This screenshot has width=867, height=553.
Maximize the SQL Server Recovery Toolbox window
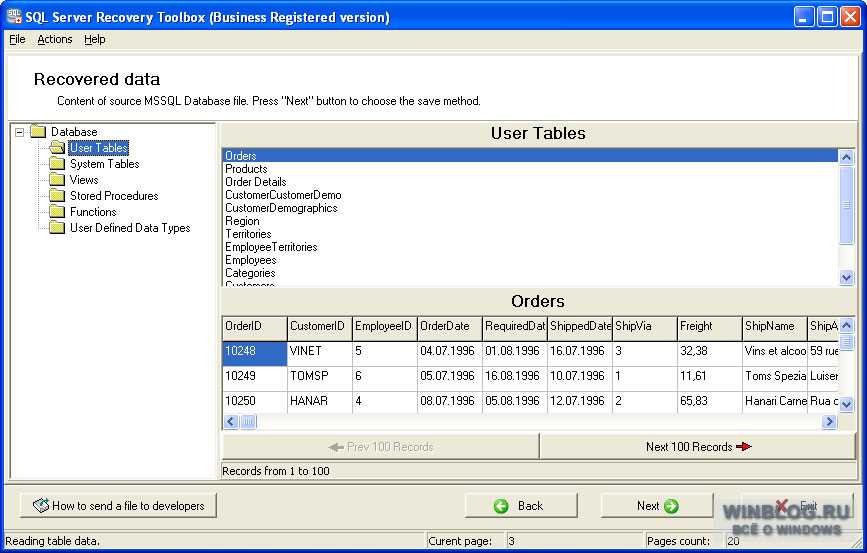(827, 17)
